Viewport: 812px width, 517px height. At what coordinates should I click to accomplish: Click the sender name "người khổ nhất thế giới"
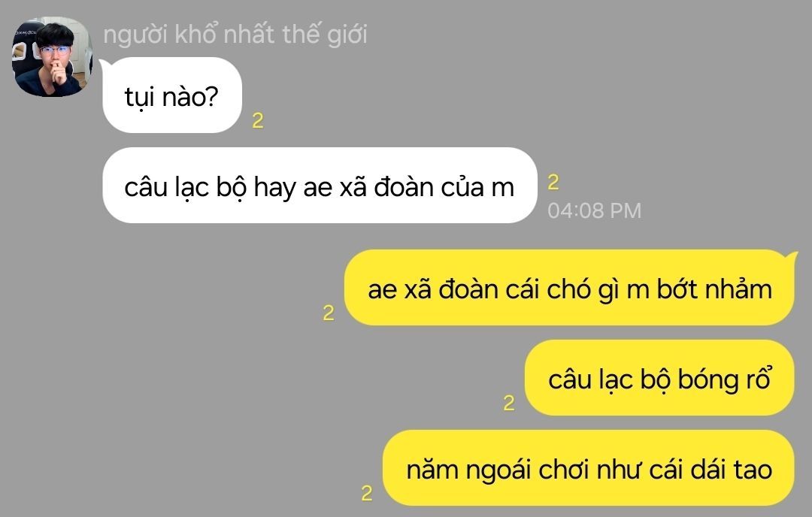tap(235, 35)
